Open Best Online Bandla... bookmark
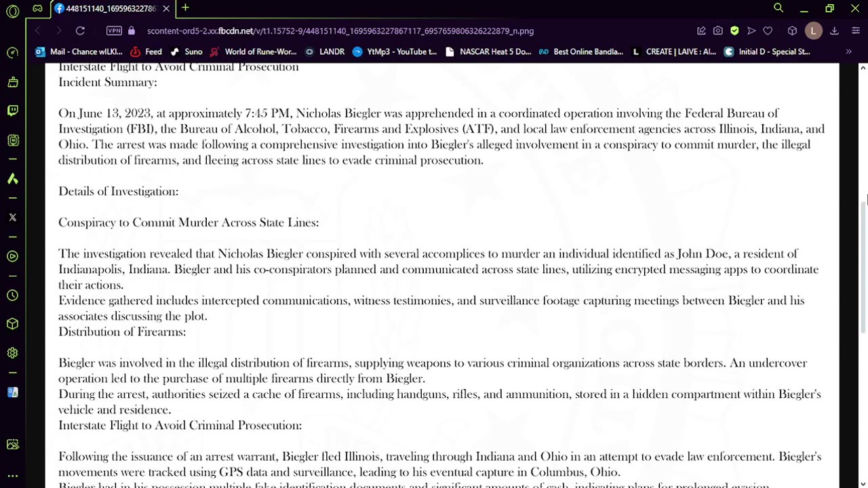868x488 pixels. click(x=581, y=52)
